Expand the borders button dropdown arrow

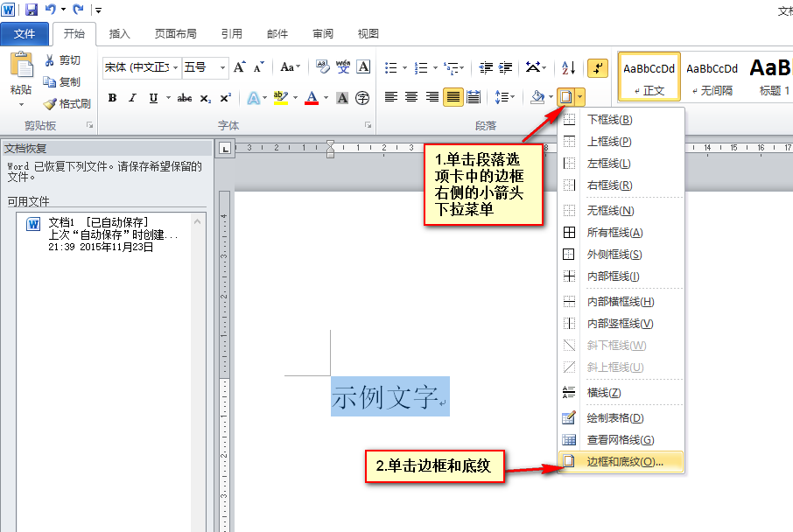(x=579, y=96)
